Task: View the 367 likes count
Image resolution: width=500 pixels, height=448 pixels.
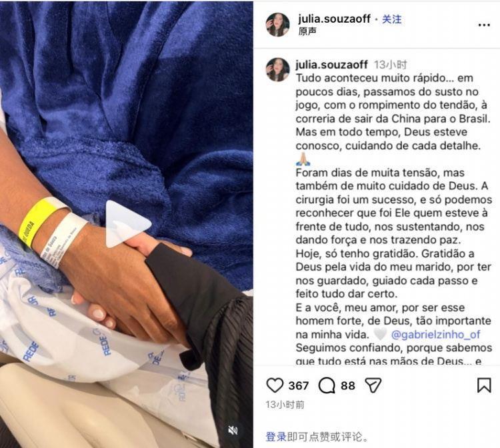Action: 299,385
